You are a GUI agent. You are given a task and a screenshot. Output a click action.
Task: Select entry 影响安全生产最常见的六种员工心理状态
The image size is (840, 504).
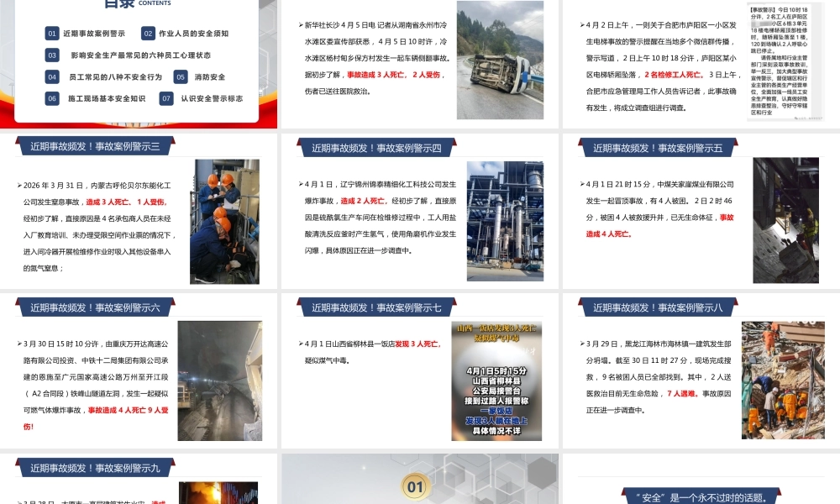tap(140, 55)
